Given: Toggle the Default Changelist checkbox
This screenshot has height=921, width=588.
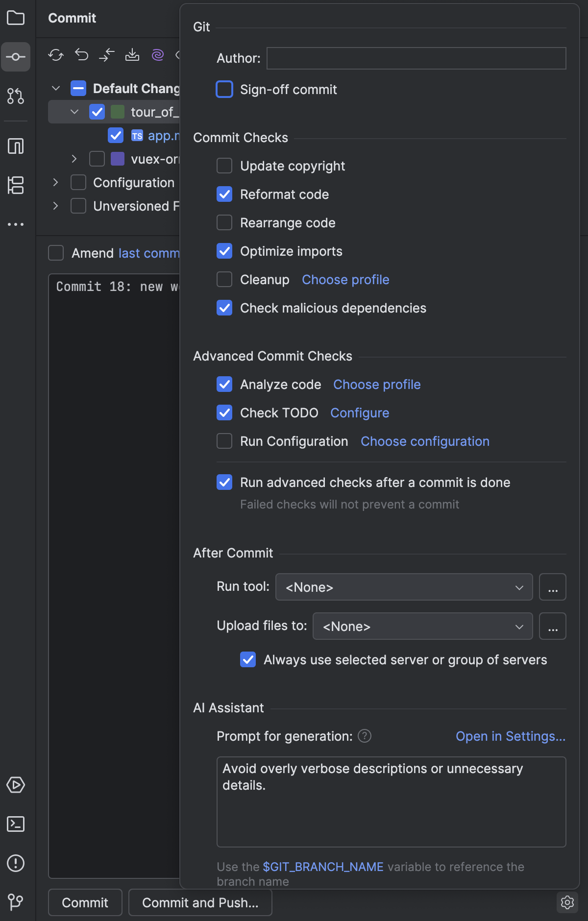Looking at the screenshot, I should click(78, 88).
